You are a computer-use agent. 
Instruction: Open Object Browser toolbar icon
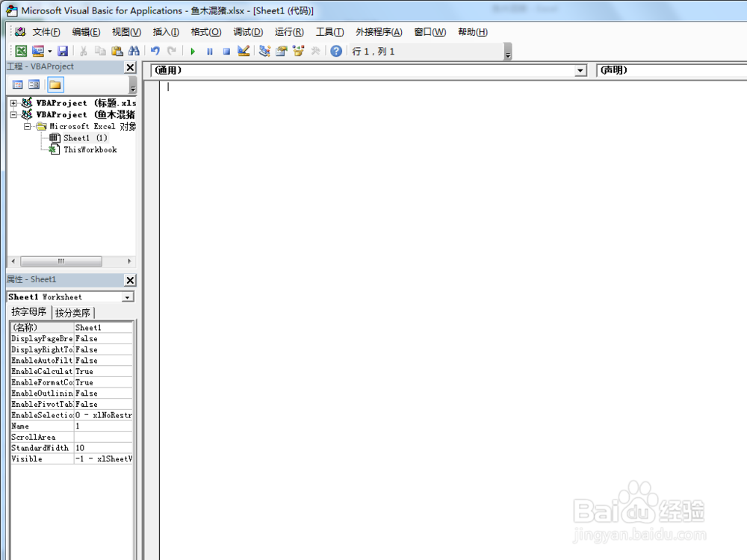(298, 51)
